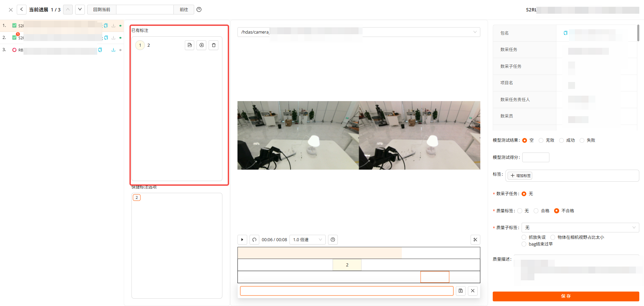Screen dimensions: 644x306
Task: Select the second item in the file list
Action: click(x=60, y=38)
